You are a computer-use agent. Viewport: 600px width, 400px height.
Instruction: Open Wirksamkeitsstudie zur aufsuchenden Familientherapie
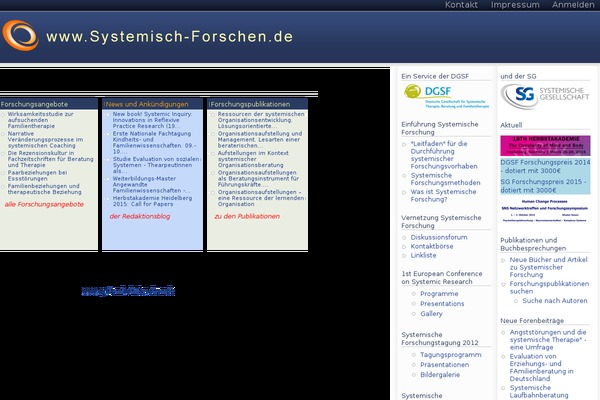click(41, 120)
